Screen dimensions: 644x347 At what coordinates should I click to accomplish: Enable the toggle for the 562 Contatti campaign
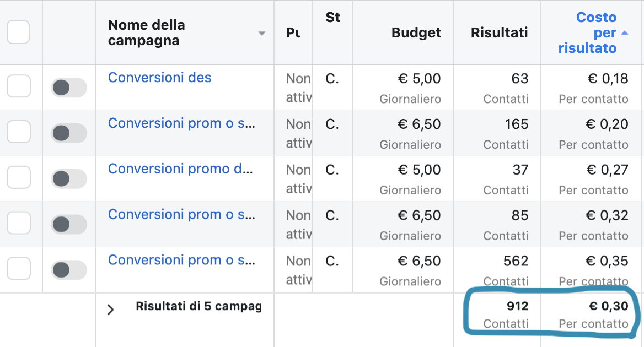(x=68, y=270)
